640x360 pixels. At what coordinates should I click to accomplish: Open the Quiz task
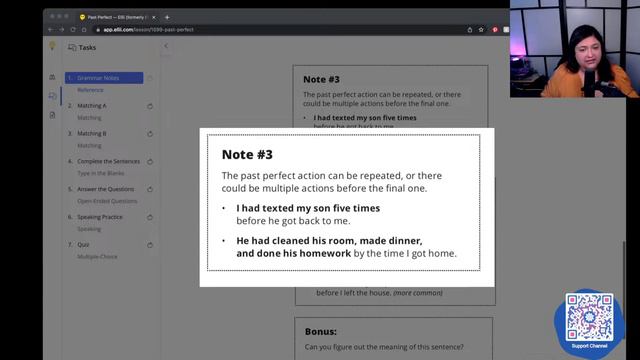pyautogui.click(x=83, y=244)
